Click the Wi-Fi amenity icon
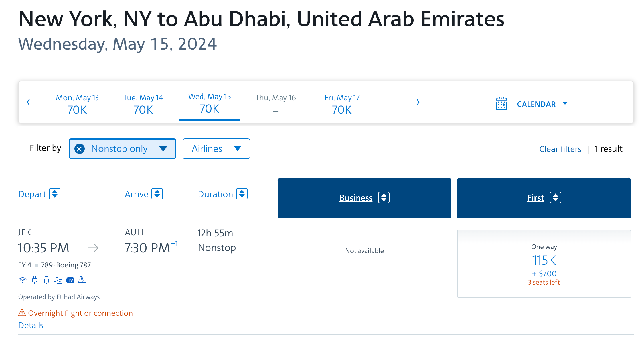644x339 pixels. click(x=22, y=280)
